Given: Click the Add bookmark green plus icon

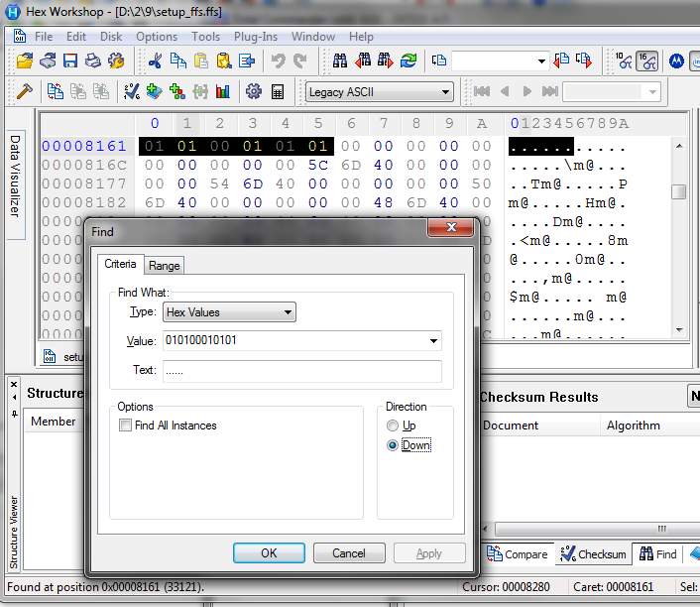Looking at the screenshot, I should [x=155, y=91].
